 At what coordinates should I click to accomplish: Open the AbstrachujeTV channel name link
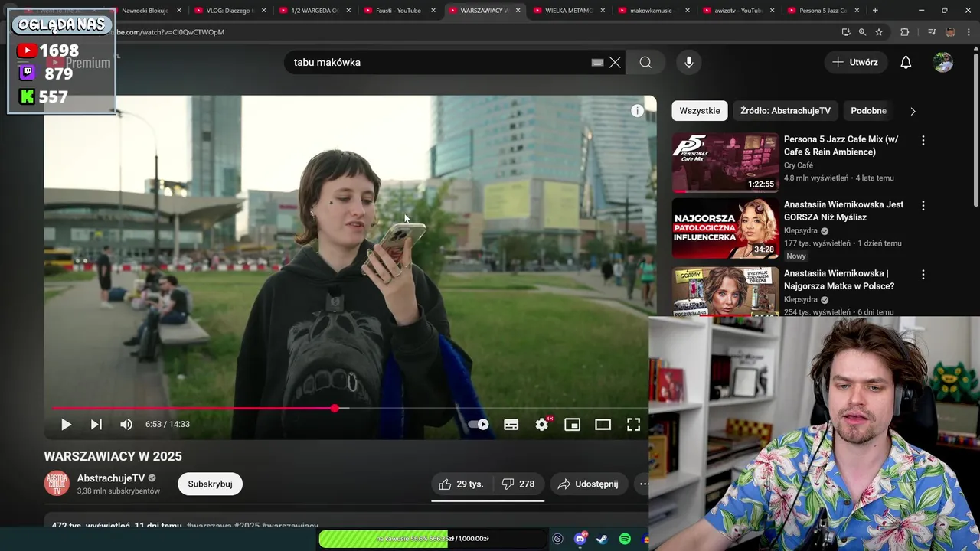point(111,478)
